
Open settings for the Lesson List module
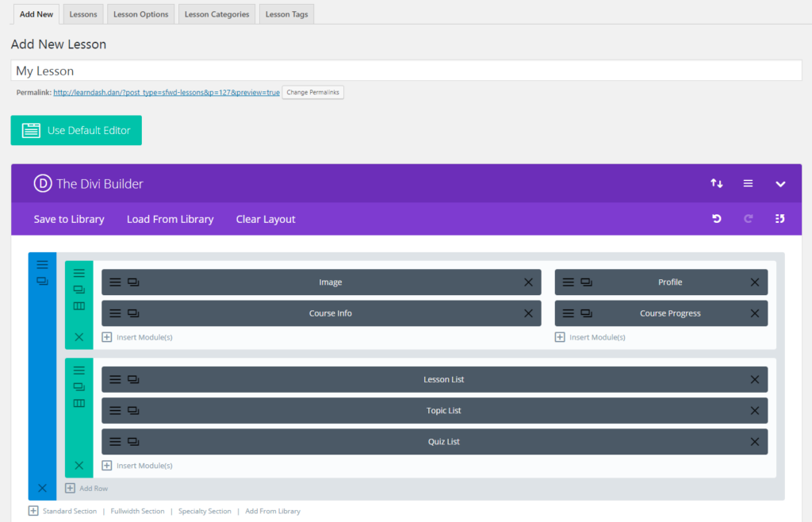coord(115,379)
